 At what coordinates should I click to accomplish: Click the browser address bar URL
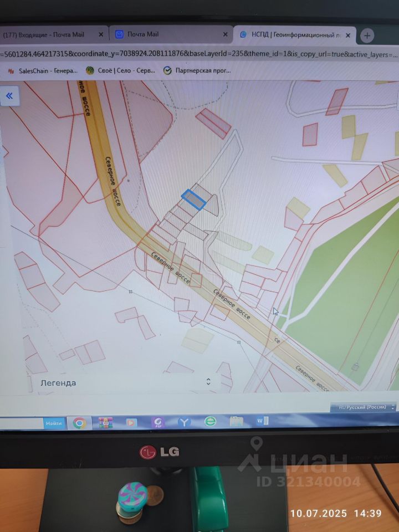point(199,54)
